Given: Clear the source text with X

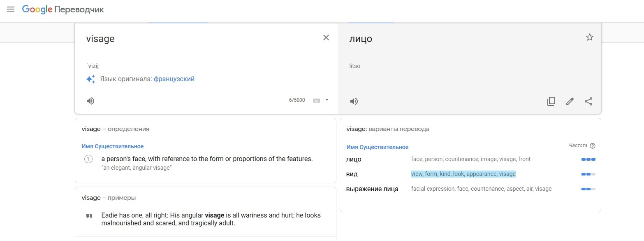Looking at the screenshot, I should pos(326,37).
